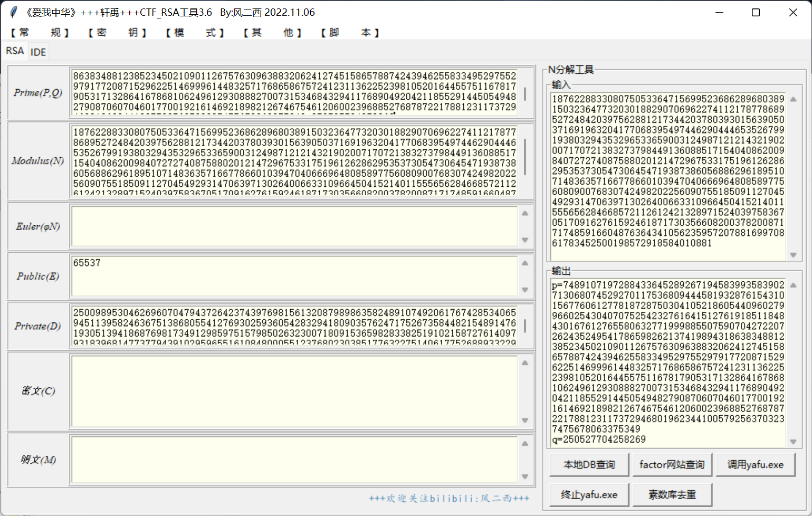The height and width of the screenshot is (516, 812).
Task: Click the bilibili follow message text
Action: tap(449, 498)
